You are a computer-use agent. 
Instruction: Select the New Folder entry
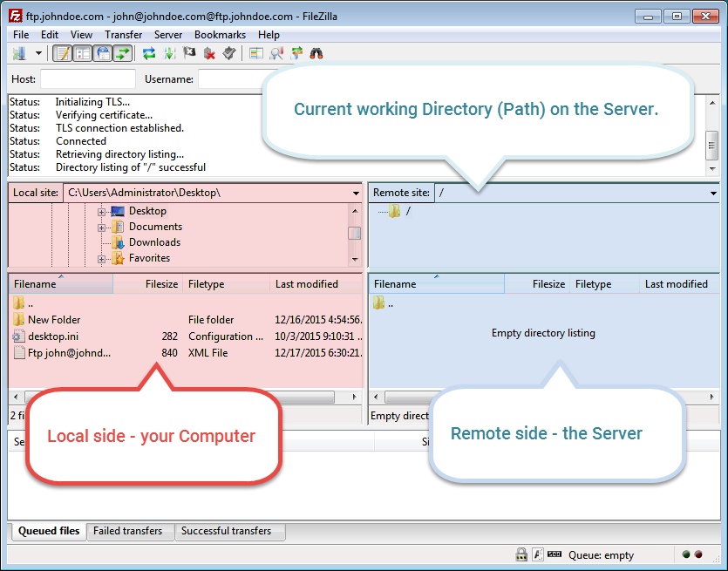tap(186, 320)
